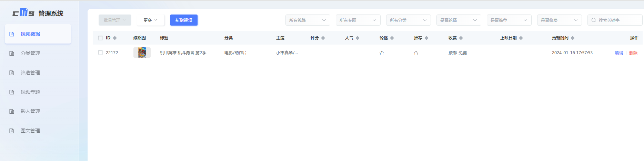Open 视频数据 in the sidebar
This screenshot has width=644, height=161.
[38, 34]
